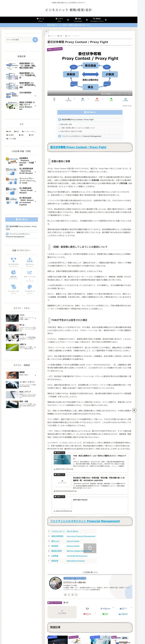Open author's Feedly icon
The height and width of the screenshot is (644, 145).
[x=73, y=595]
